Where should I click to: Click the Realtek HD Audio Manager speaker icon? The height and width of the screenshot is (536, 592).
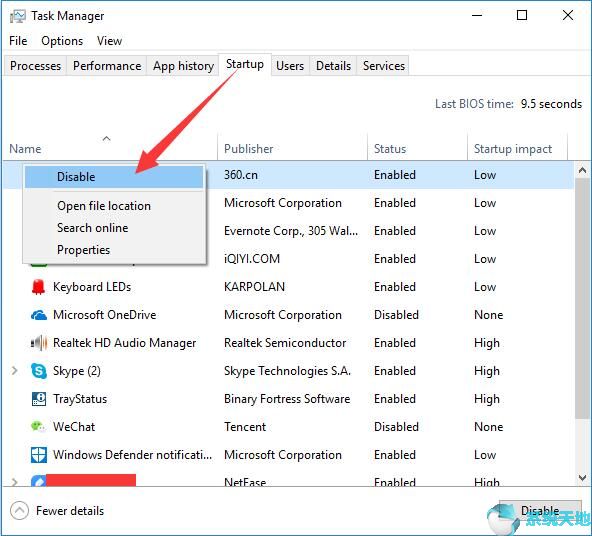pos(39,343)
